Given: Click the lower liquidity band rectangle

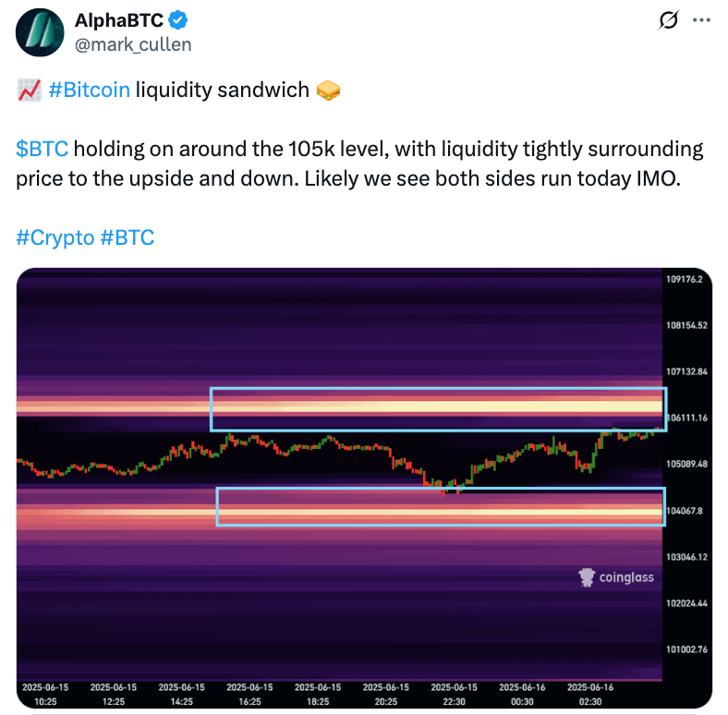Looking at the screenshot, I should [x=440, y=507].
